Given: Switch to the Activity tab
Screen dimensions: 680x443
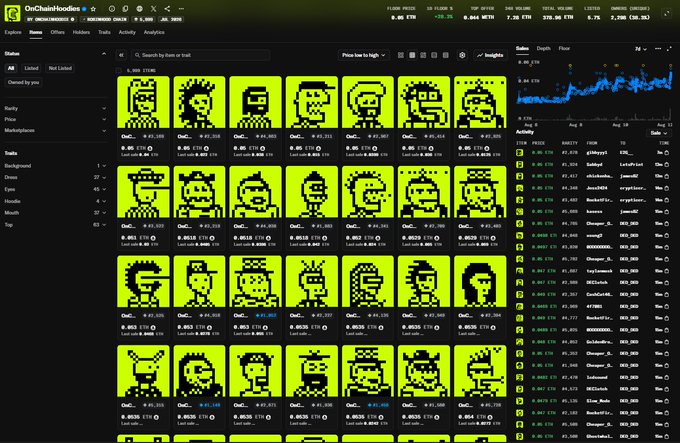Looking at the screenshot, I should [127, 32].
